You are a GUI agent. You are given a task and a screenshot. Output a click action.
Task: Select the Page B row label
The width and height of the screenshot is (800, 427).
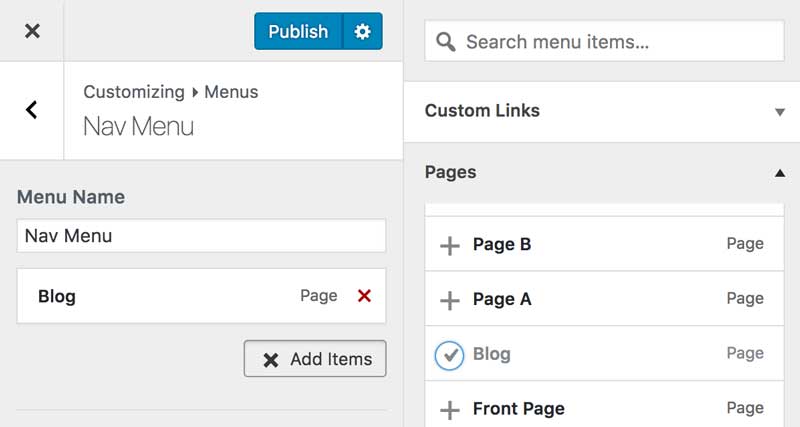click(x=501, y=244)
